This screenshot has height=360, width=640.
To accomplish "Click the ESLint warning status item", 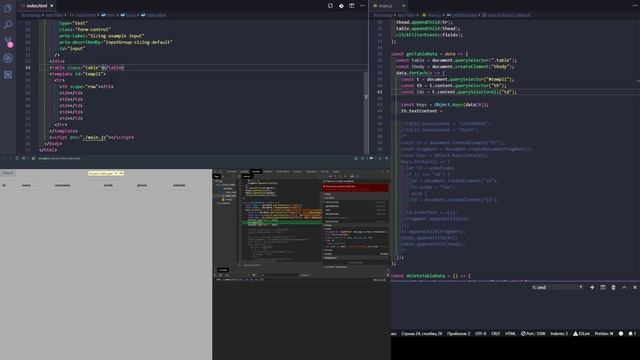I will (x=581, y=333).
